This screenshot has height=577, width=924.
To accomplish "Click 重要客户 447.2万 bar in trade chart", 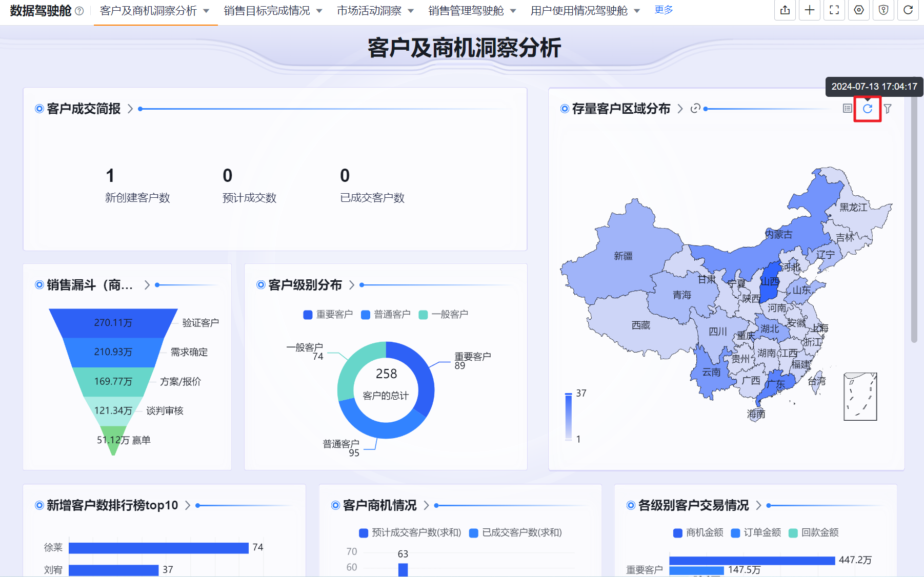I will tap(752, 561).
